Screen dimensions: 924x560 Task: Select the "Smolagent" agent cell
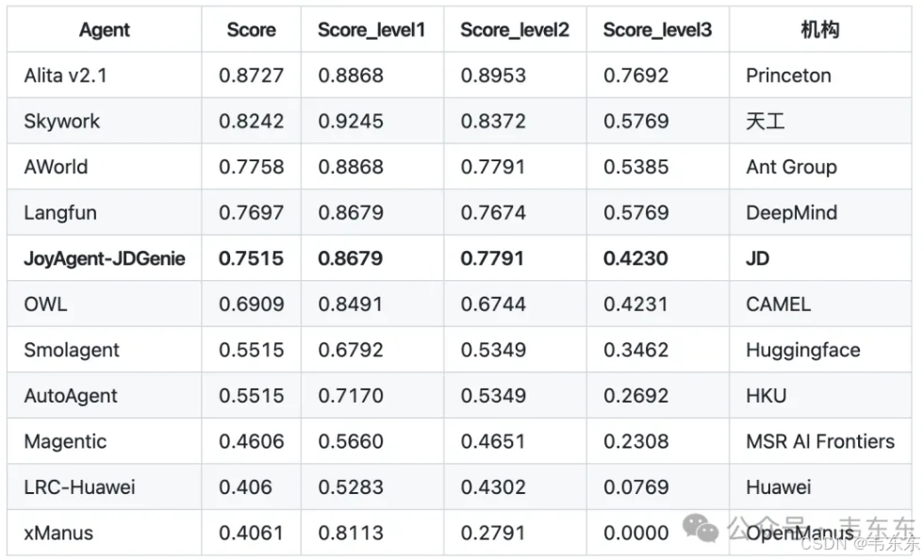pos(72,350)
